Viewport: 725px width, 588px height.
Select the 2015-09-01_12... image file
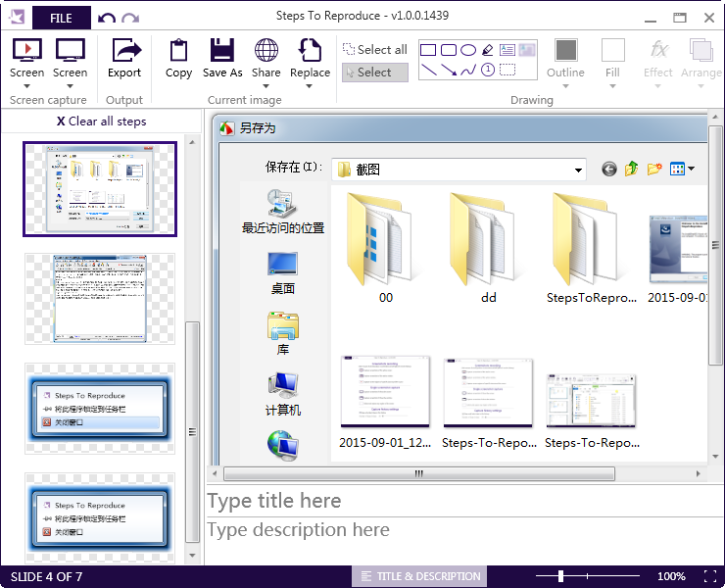click(x=385, y=403)
